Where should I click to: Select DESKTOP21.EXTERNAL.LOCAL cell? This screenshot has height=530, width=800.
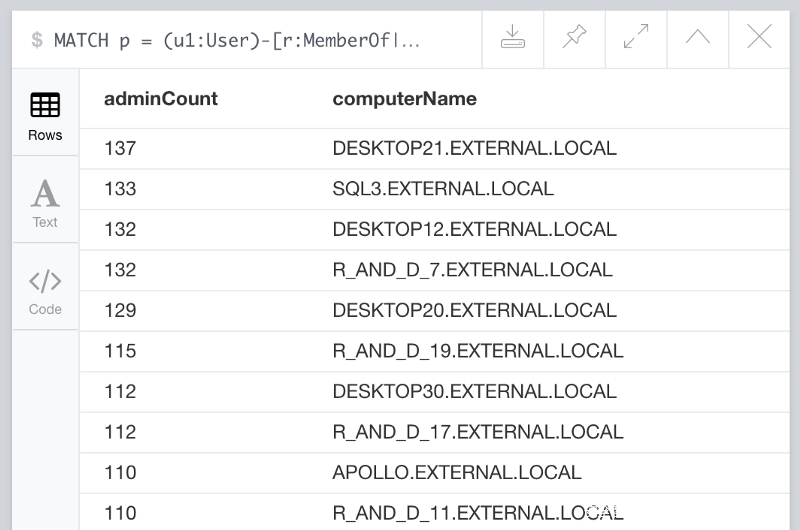[x=474, y=148]
